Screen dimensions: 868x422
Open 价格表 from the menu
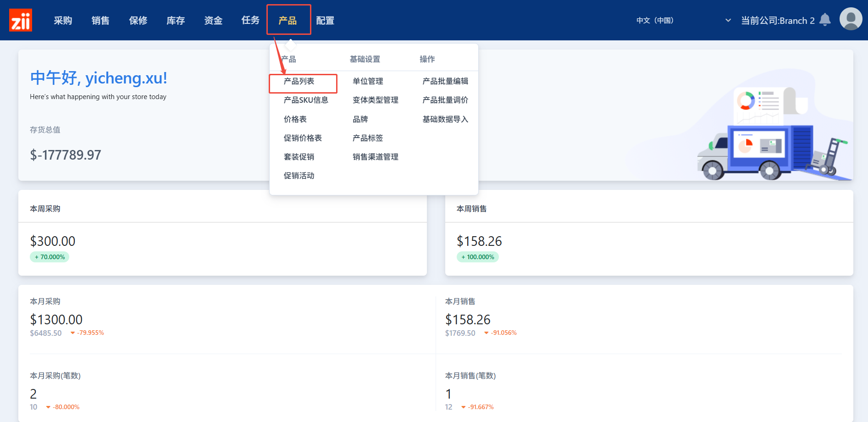(295, 119)
